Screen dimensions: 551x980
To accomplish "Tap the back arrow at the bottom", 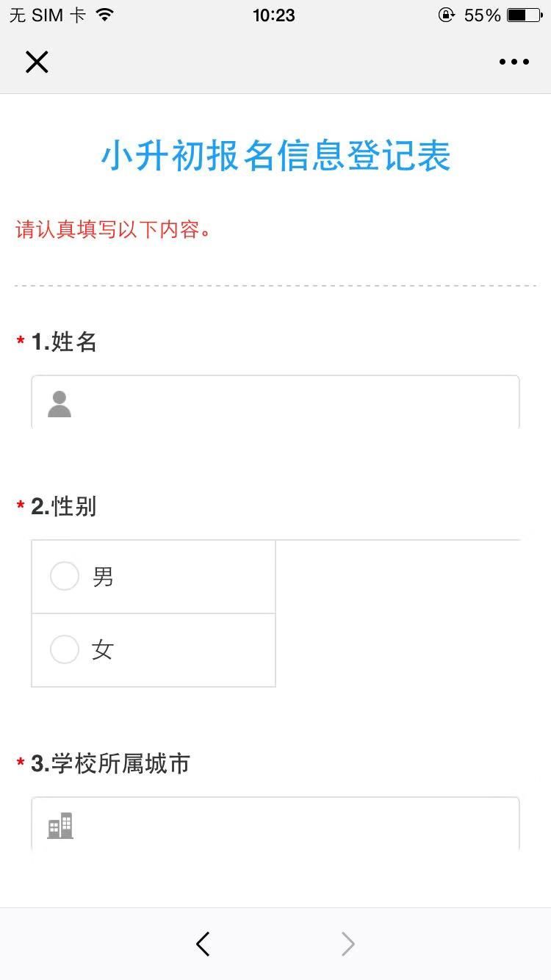I will [203, 944].
